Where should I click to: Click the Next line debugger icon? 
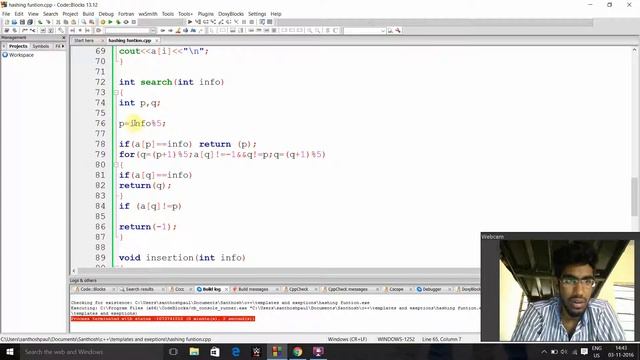(x=205, y=22)
